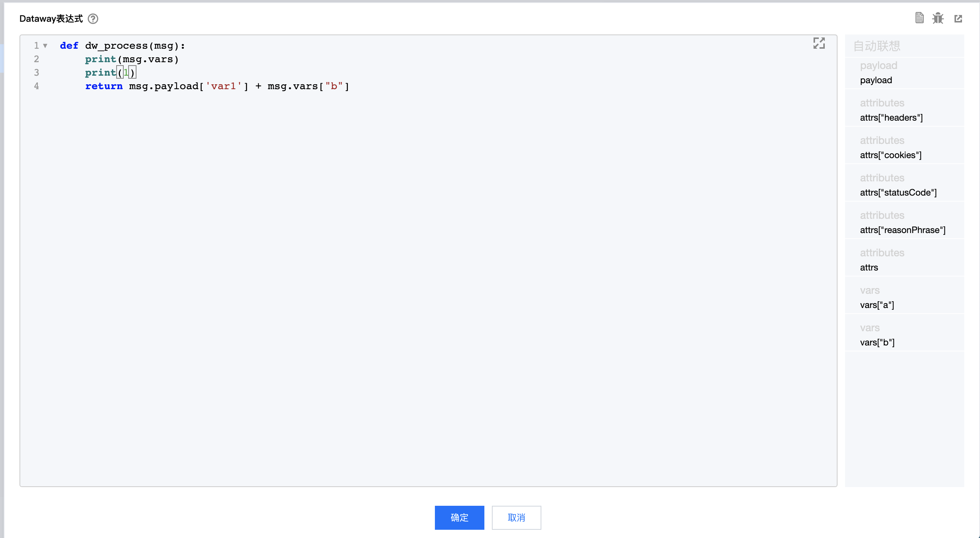Click dw_process function name
This screenshot has height=538, width=980.
pyautogui.click(x=116, y=46)
